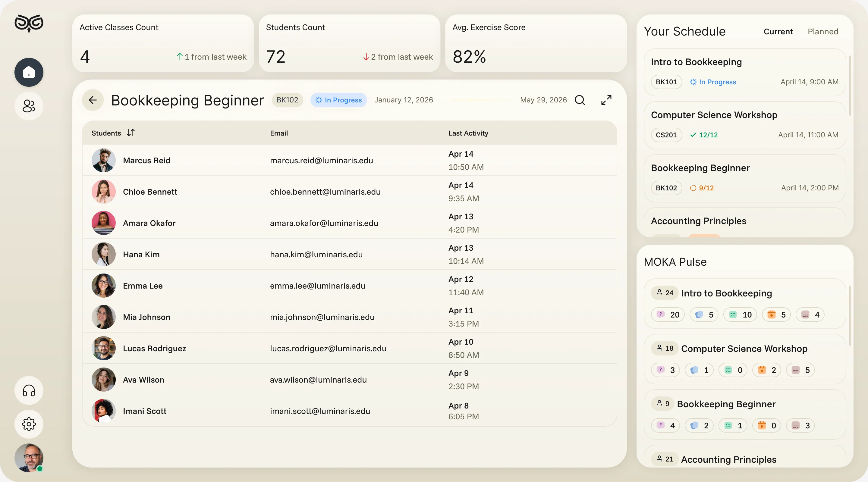Switch to the Planned schedule tab
This screenshot has width=868, height=482.
pos(823,32)
